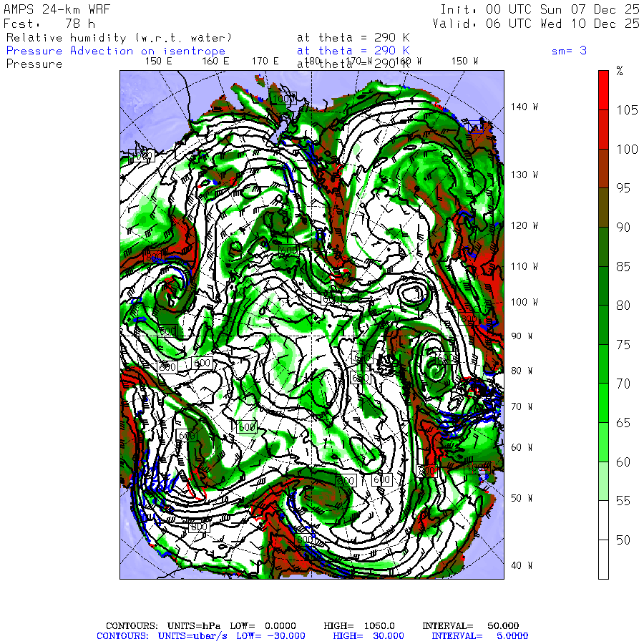Screen dimensions: 644x644
Task: Click the black "INTERVAL= 50.000" footer value
Action: pos(471,626)
